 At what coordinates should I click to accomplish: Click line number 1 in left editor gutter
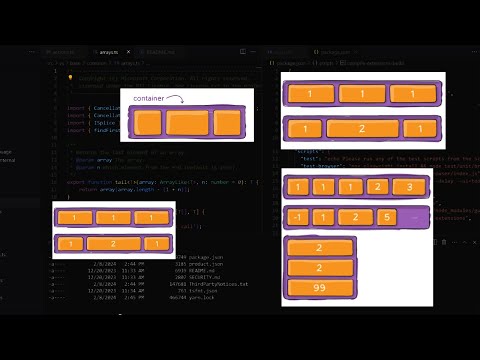pyautogui.click(x=55, y=71)
